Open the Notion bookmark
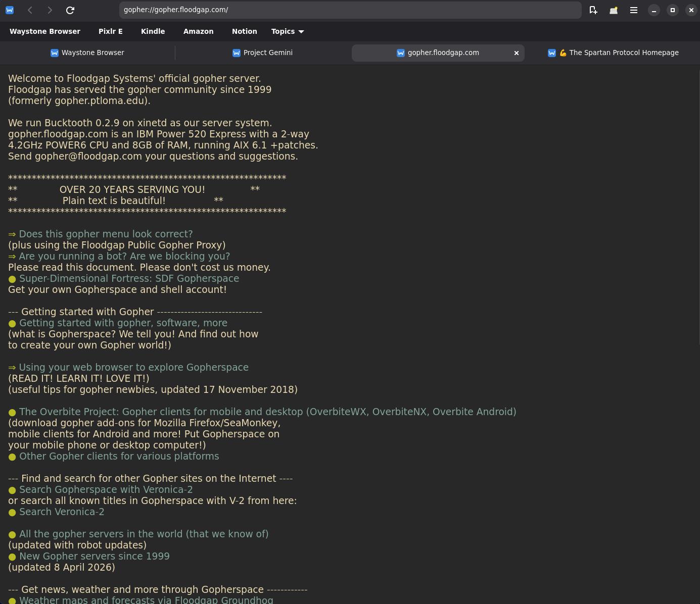The width and height of the screenshot is (700, 604). (x=244, y=31)
